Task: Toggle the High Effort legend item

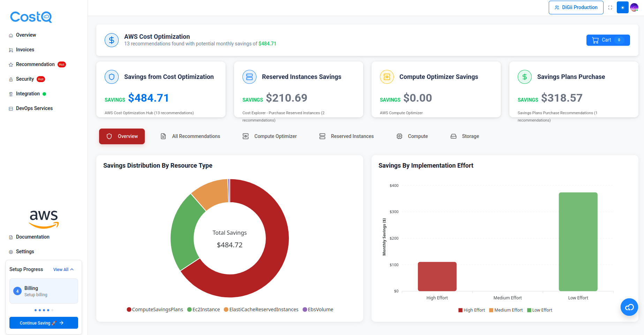Action: (472, 310)
